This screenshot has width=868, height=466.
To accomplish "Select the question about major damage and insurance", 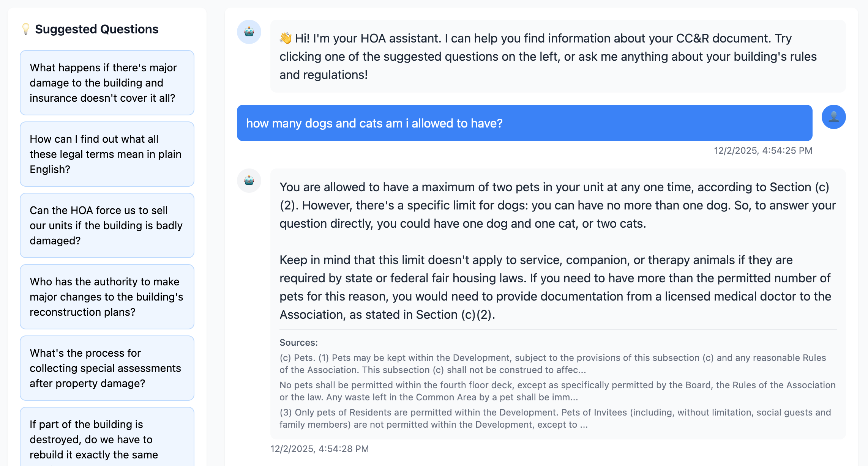I will [107, 83].
